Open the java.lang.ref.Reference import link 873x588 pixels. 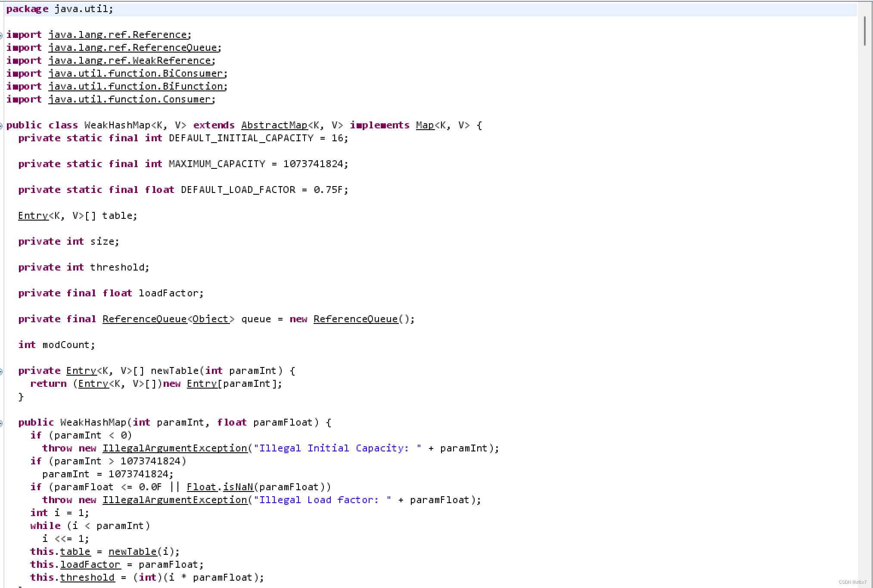coord(118,35)
